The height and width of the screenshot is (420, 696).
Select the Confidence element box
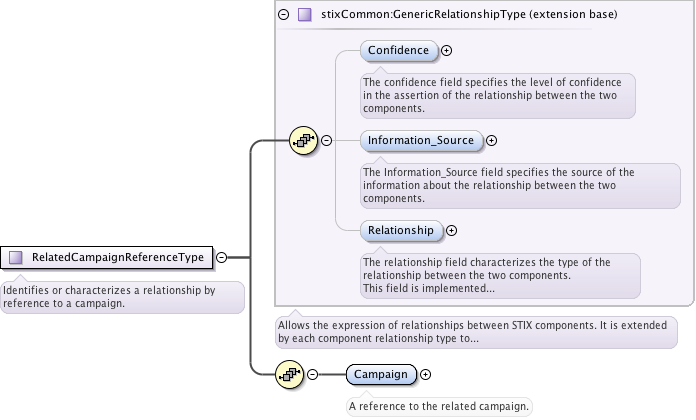(398, 50)
